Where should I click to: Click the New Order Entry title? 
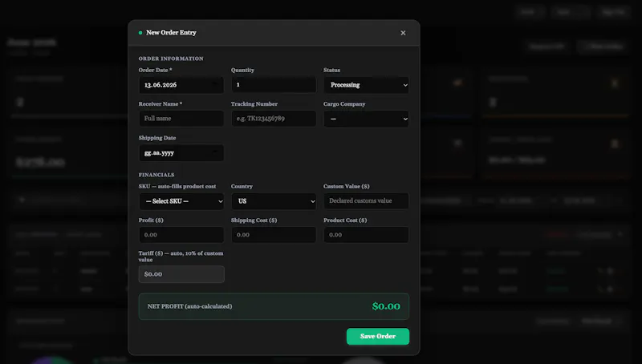(x=171, y=32)
